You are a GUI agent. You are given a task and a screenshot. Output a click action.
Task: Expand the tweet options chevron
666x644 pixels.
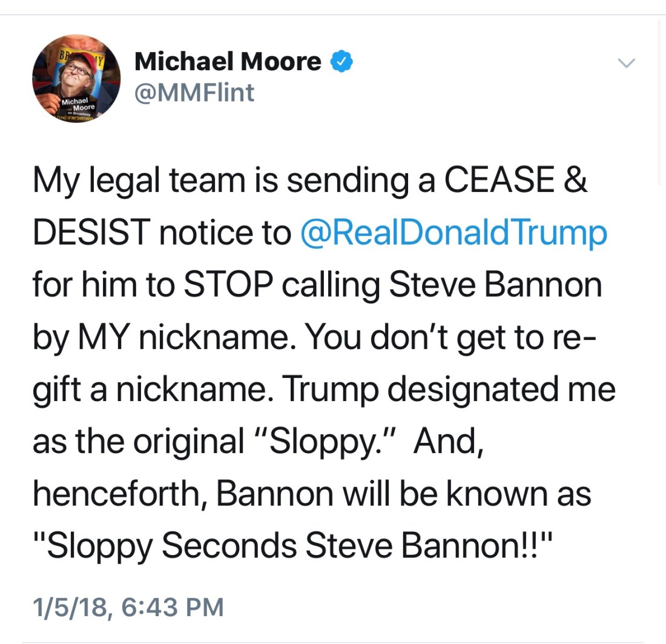(x=626, y=62)
